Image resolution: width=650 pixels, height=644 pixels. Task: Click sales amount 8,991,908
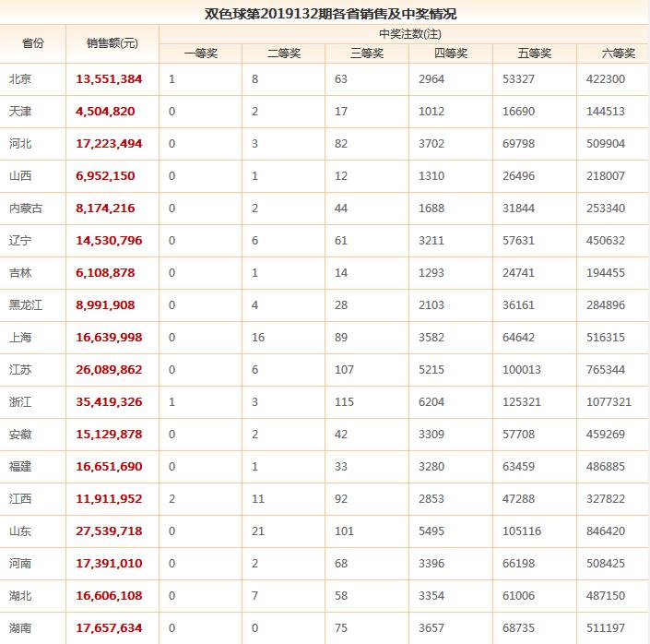(x=105, y=305)
